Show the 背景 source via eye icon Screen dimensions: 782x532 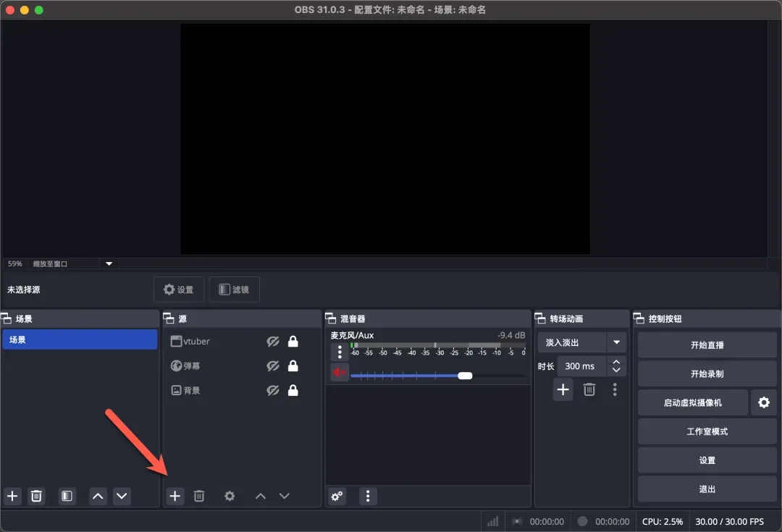click(x=273, y=390)
